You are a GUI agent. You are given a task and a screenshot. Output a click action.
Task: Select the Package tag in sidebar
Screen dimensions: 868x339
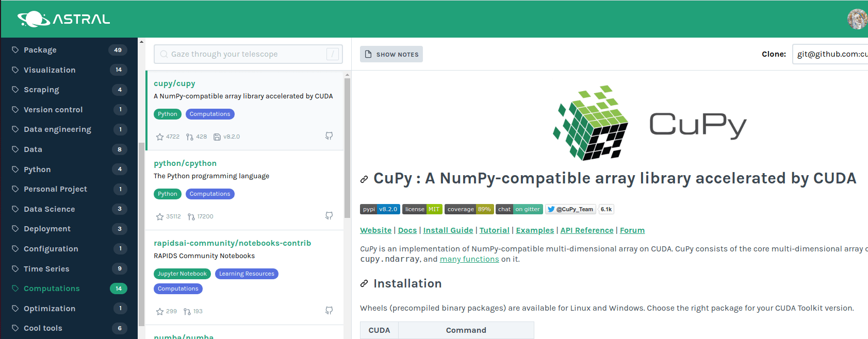[69, 50]
